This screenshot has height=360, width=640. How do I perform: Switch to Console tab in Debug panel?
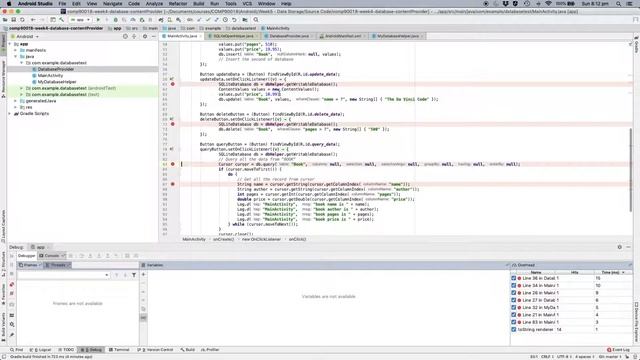click(52, 256)
